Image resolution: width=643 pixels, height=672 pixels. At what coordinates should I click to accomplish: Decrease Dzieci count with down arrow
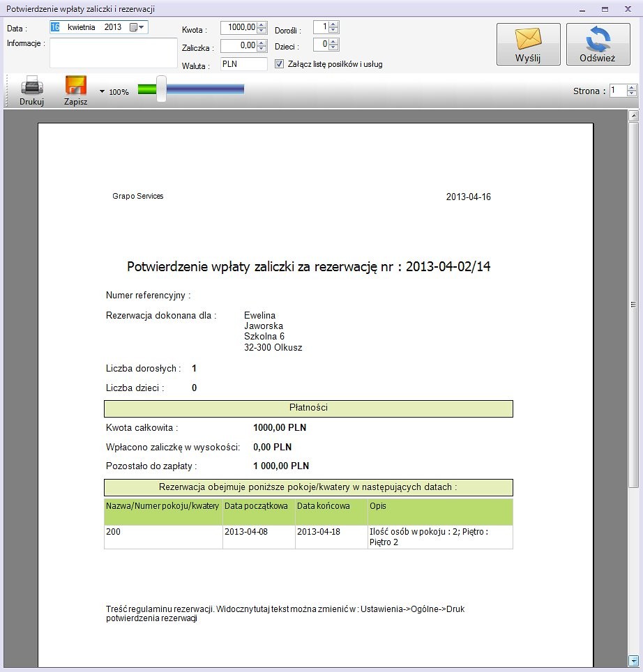click(333, 47)
